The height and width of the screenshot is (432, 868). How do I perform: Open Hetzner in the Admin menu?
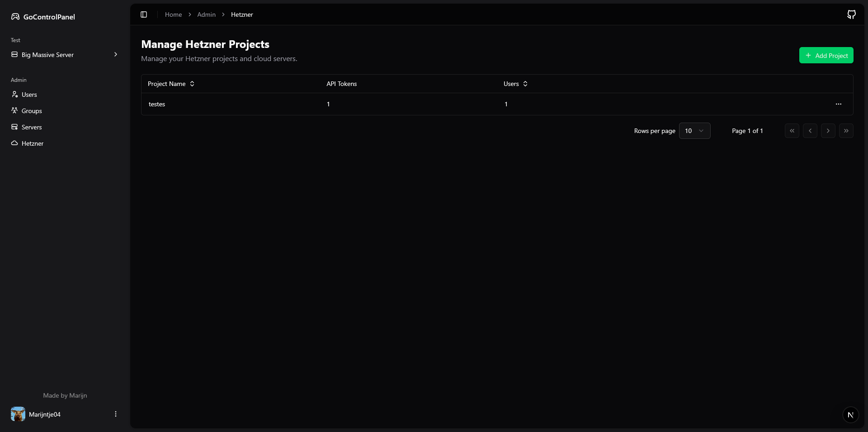[x=65, y=143]
